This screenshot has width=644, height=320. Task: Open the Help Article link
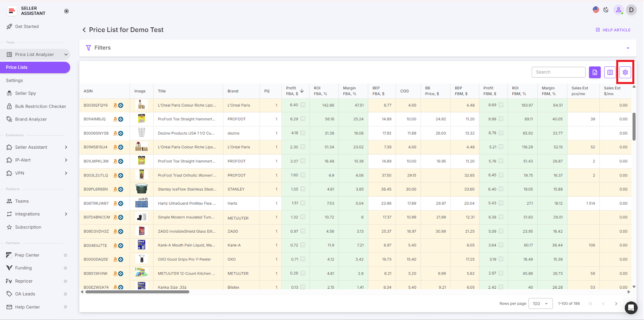(613, 30)
